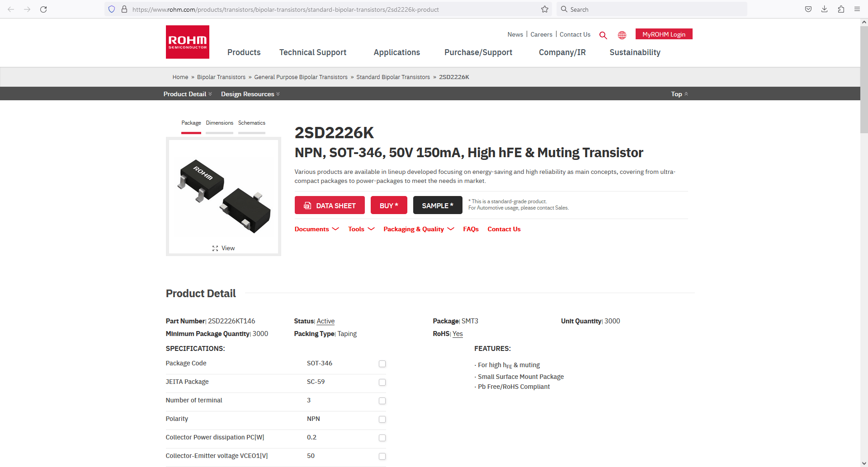Reload the page with refresh icon
The image size is (868, 467).
43,9
